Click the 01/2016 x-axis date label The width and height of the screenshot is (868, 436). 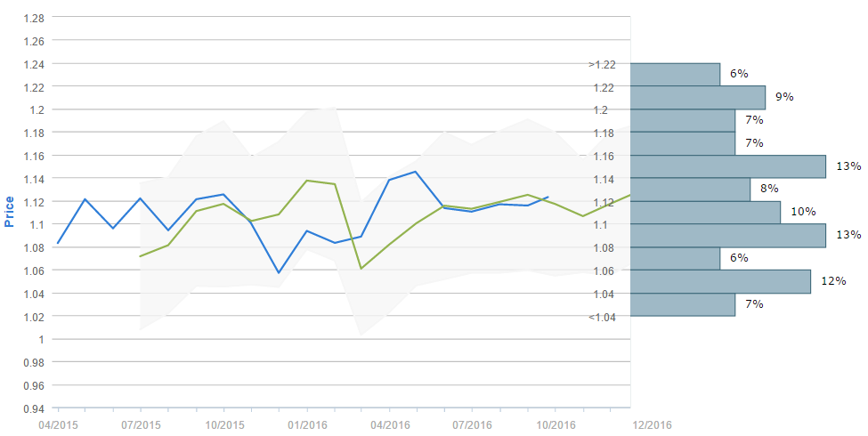click(305, 425)
